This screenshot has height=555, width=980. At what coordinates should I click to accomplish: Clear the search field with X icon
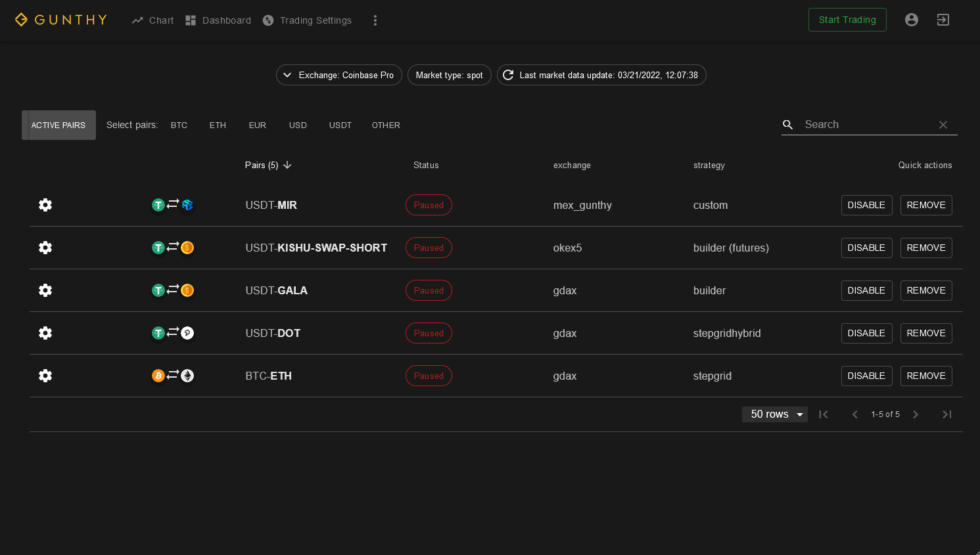[x=943, y=125]
